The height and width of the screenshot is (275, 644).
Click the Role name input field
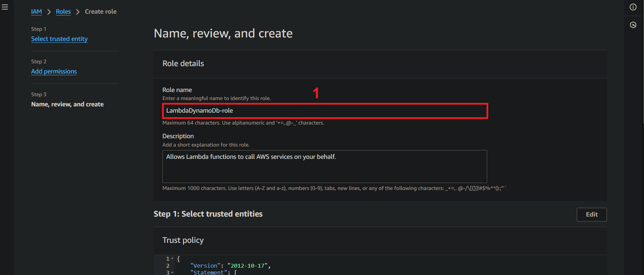325,111
